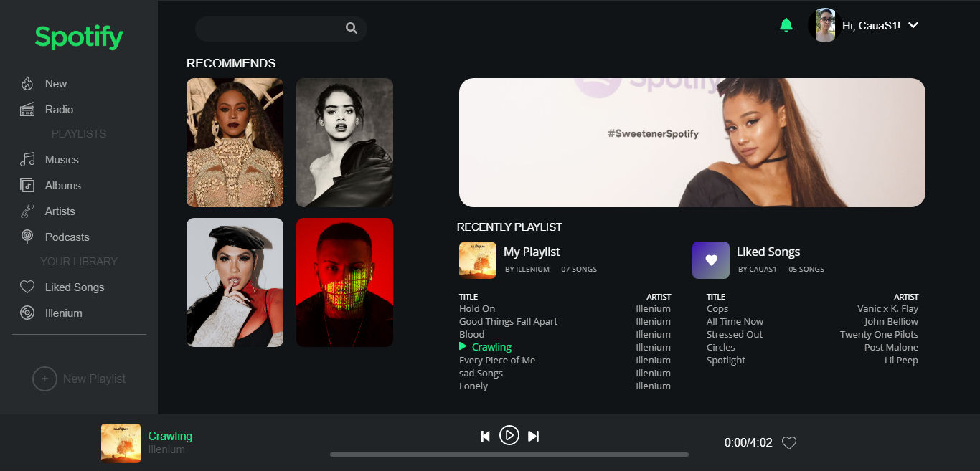
Task: Click the plus circle icon for New Playlist
Action: [x=44, y=379]
